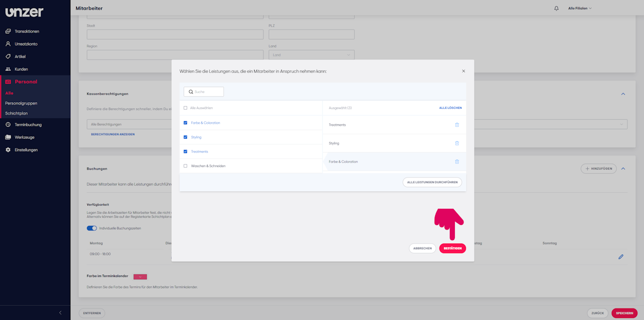Collapse the Buchungen section chevron
Viewport: 644px width, 320px height.
tap(623, 169)
